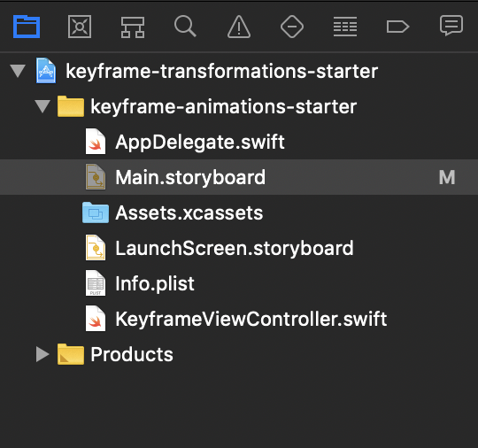
Task: Show the Issue navigator warning triangle
Action: click(x=239, y=27)
